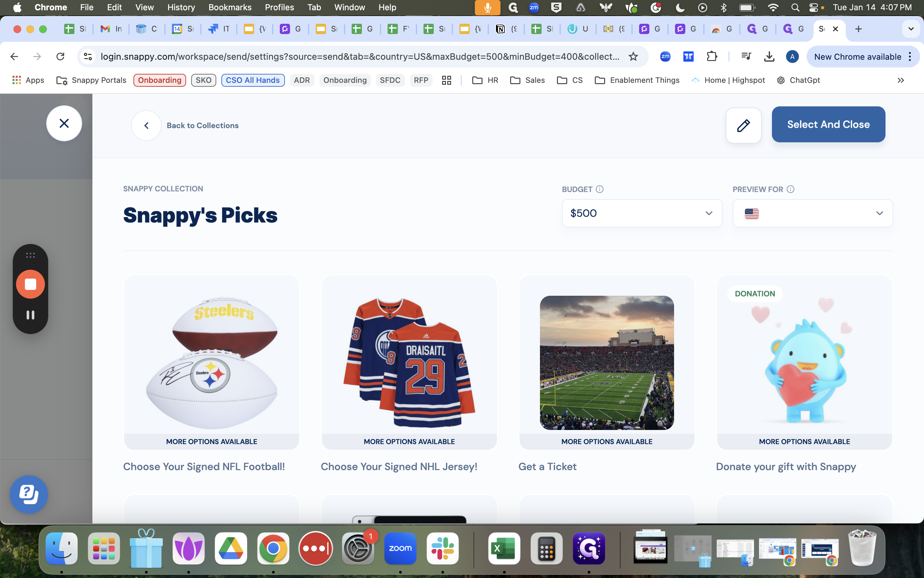The width and height of the screenshot is (924, 578).
Task: Open the Apps bookmark shortcut
Action: pos(28,80)
